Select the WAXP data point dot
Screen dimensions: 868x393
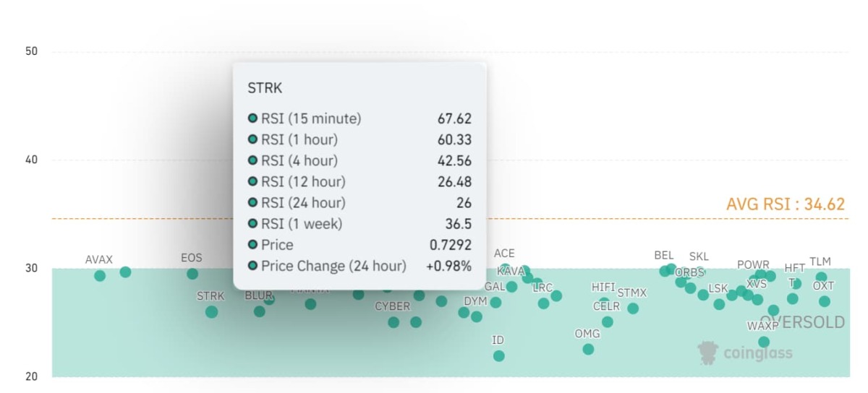764,342
